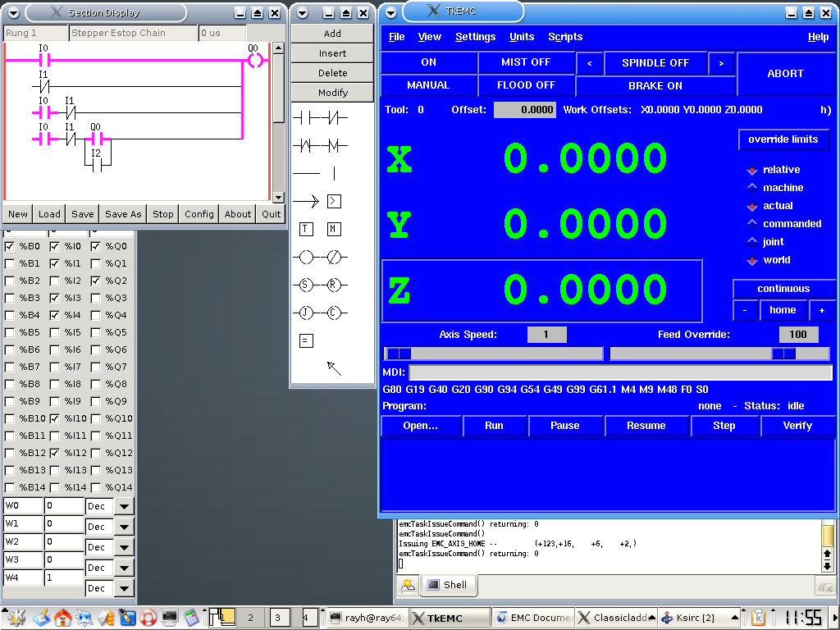Screen dimensions: 840x630
Task: Select the normally-open contact element
Action: [x=306, y=117]
